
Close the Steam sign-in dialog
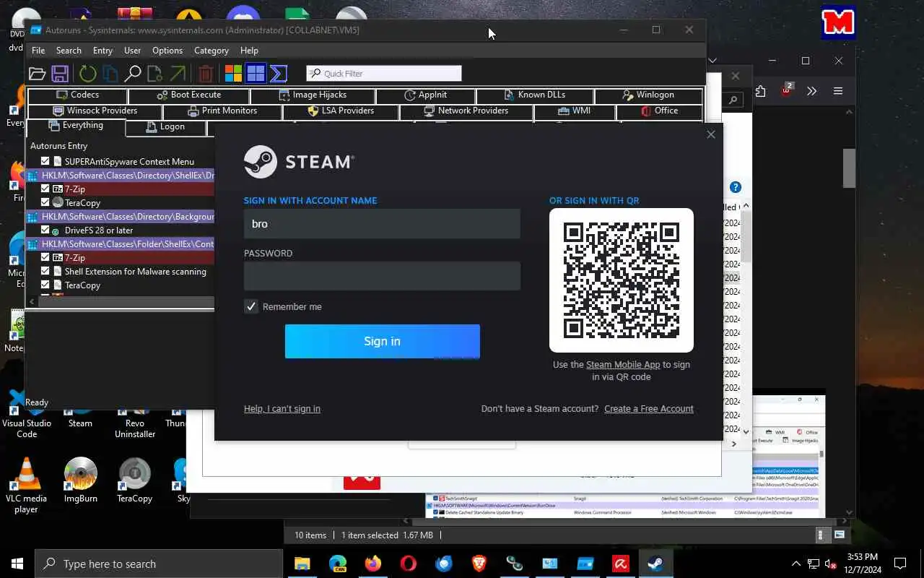pyautogui.click(x=711, y=134)
